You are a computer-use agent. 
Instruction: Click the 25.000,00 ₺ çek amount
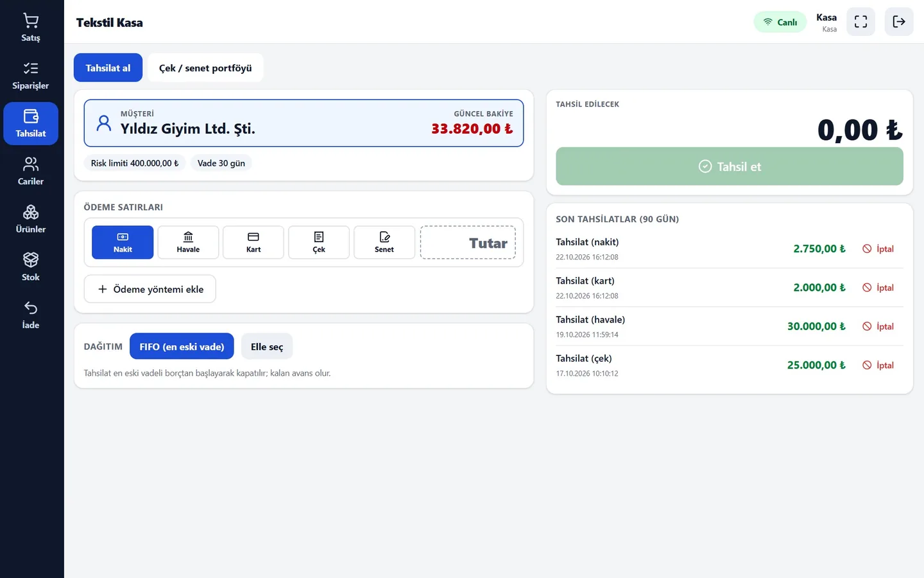[816, 365]
